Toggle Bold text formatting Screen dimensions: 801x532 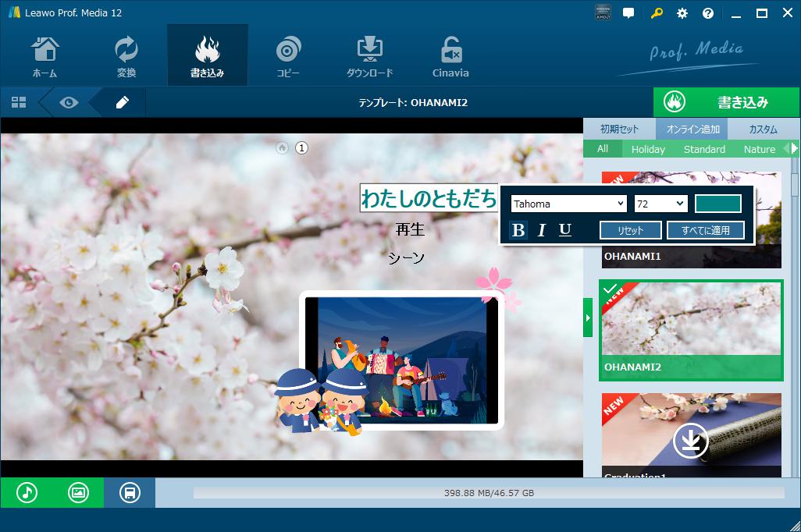(518, 230)
